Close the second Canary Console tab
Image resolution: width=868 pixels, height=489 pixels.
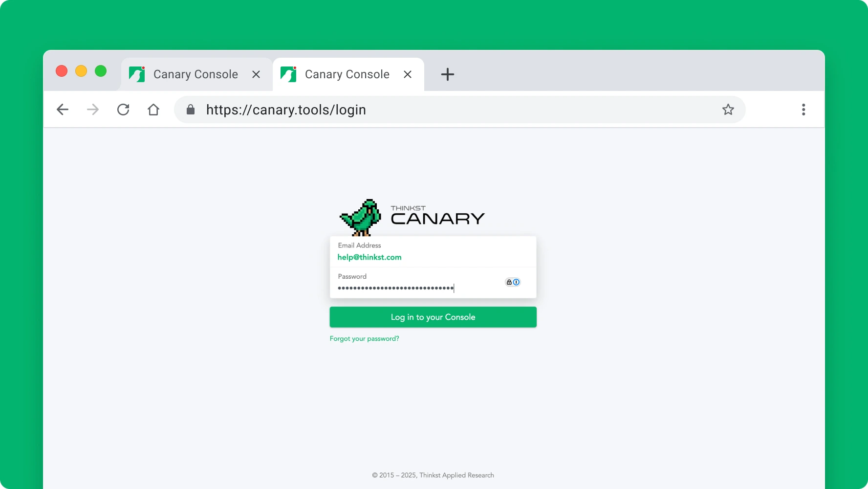point(408,74)
